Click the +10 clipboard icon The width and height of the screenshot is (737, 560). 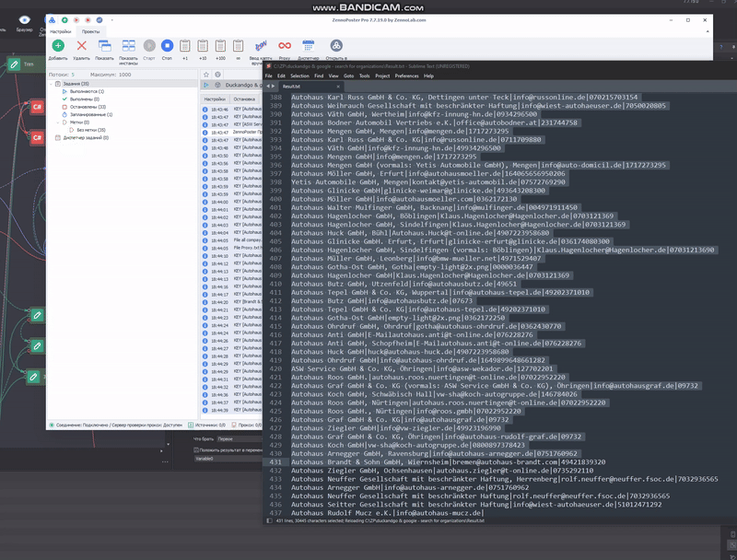click(x=203, y=46)
